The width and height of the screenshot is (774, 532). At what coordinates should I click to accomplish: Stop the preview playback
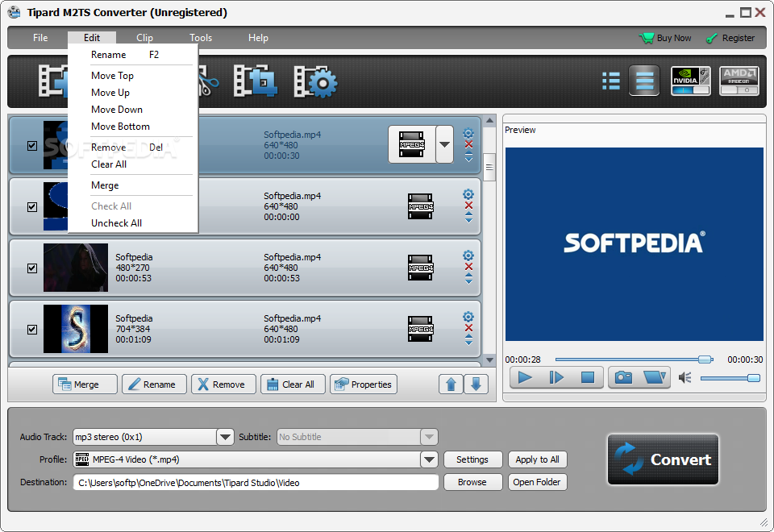pos(588,377)
